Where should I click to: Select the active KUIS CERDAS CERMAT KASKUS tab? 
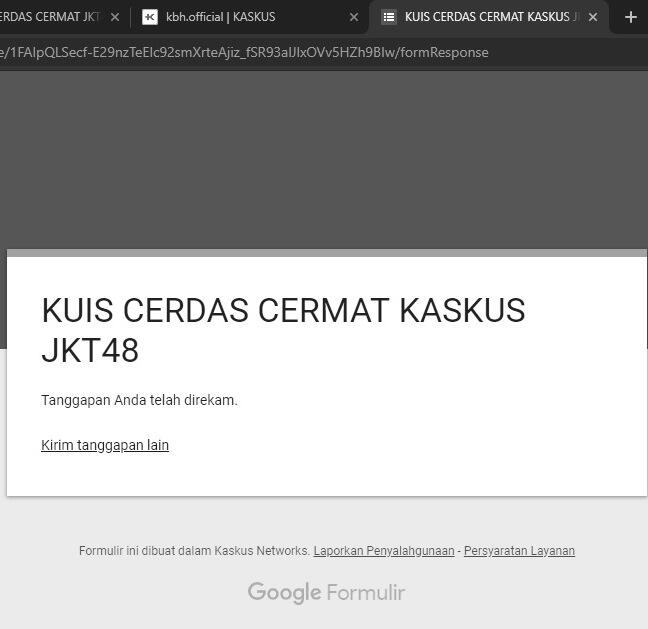[x=488, y=17]
